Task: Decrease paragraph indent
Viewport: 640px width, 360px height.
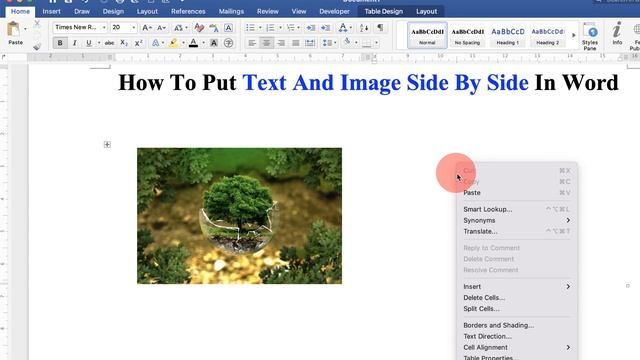Action: 311,28
